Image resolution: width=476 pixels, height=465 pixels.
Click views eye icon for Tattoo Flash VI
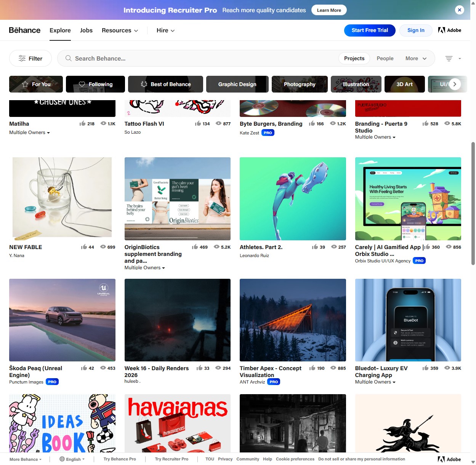tap(218, 123)
